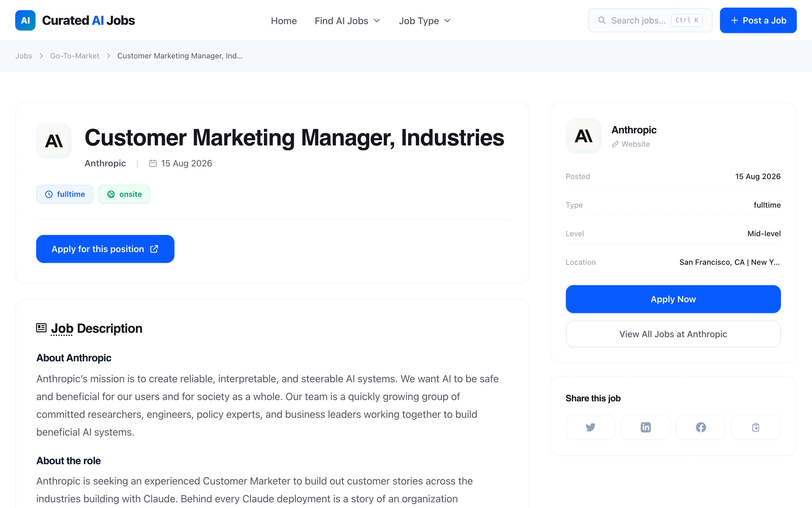Click the Curated AI Jobs logo icon

pyautogui.click(x=25, y=20)
